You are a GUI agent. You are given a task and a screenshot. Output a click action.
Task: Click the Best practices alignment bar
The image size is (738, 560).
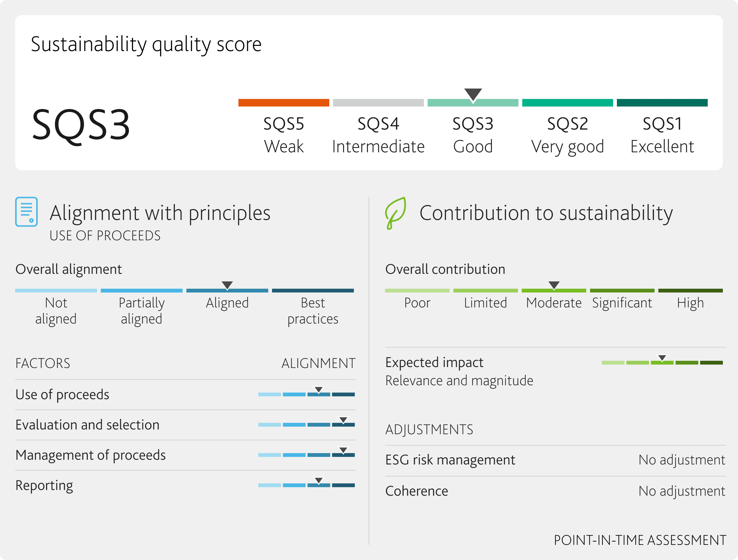313,290
